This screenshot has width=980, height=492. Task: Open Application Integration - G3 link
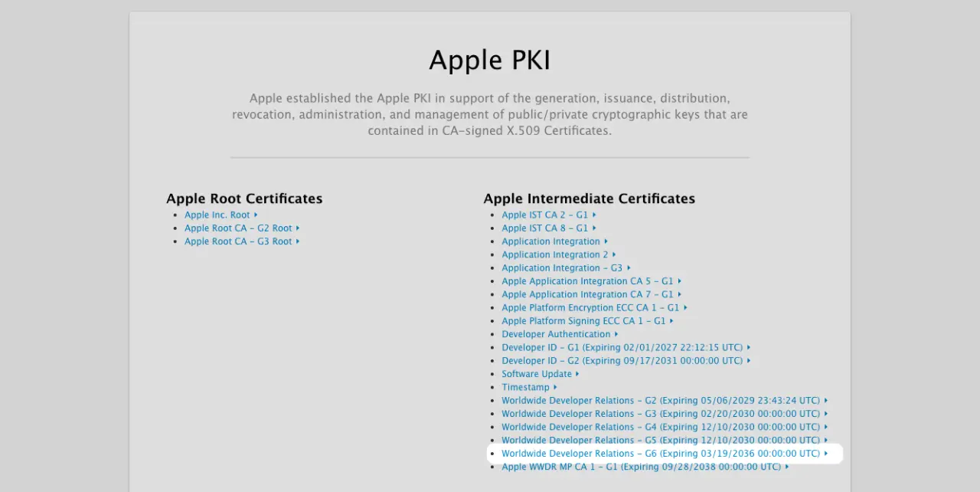[x=567, y=268]
